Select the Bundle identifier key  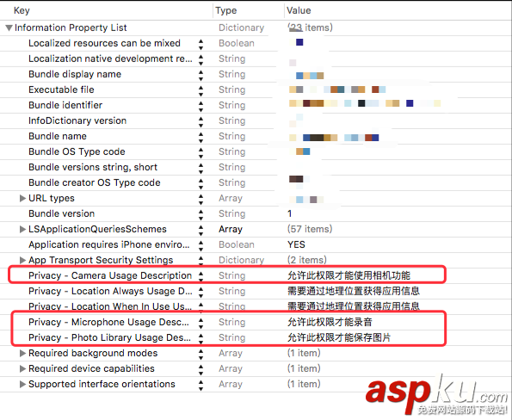(65, 105)
